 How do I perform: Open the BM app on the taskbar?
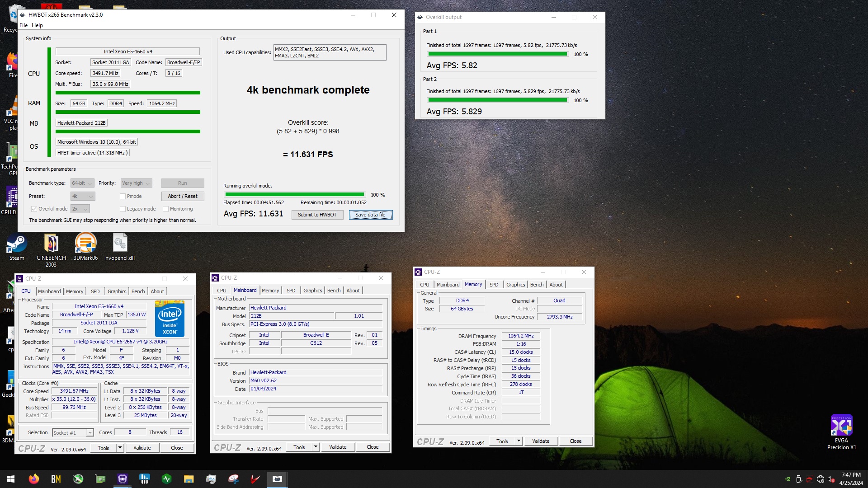[56, 479]
